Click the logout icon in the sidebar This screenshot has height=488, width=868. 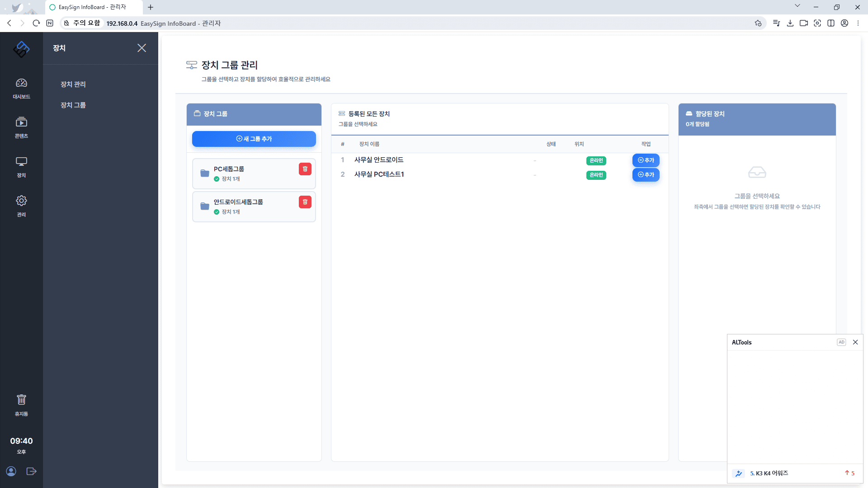31,471
